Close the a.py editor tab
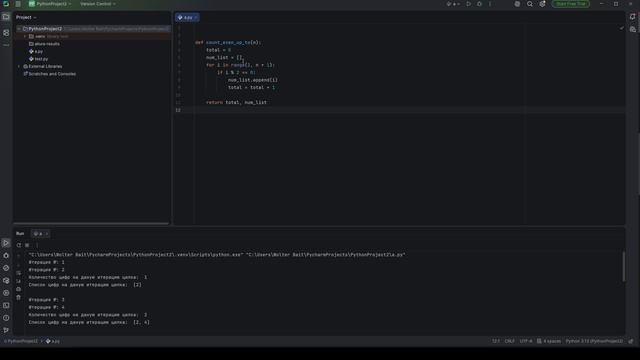 pos(196,18)
